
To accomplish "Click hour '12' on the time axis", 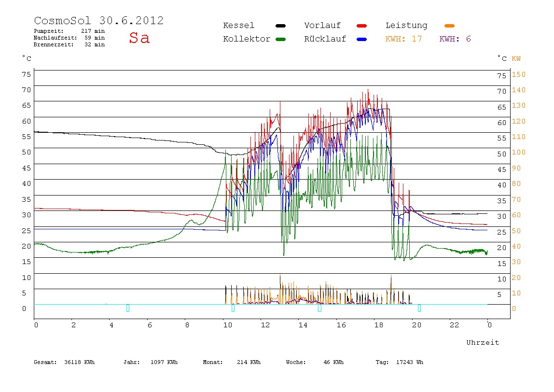I will point(265,325).
